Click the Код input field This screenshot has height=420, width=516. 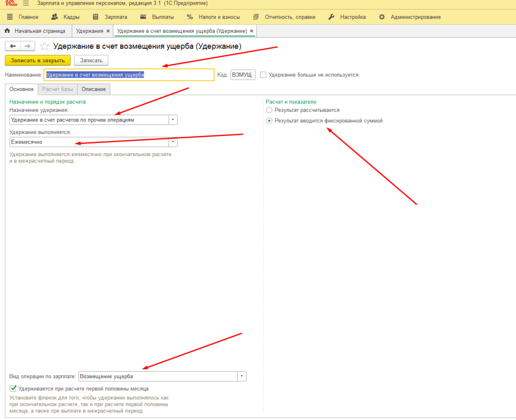(x=242, y=75)
